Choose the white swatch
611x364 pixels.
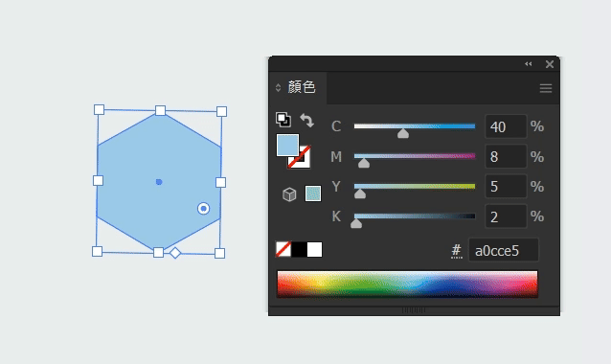click(x=314, y=249)
